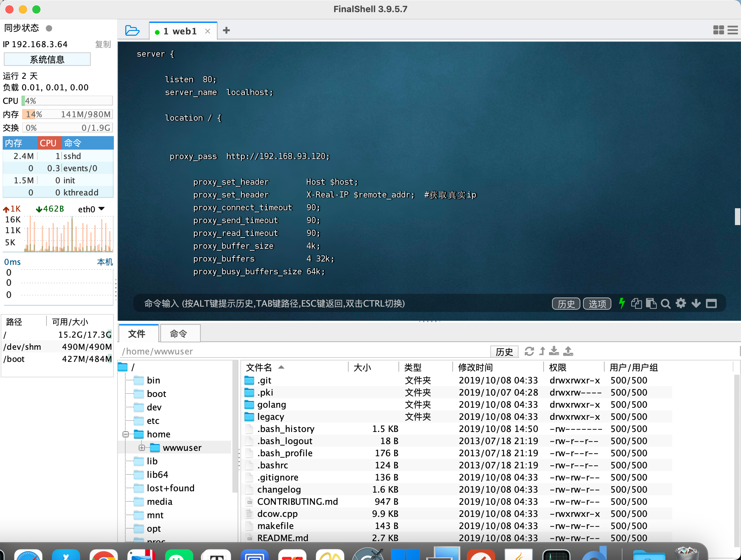Viewport: 741px width, 560px height.
Task: Select the /dev/shm disk row
Action: [58, 347]
